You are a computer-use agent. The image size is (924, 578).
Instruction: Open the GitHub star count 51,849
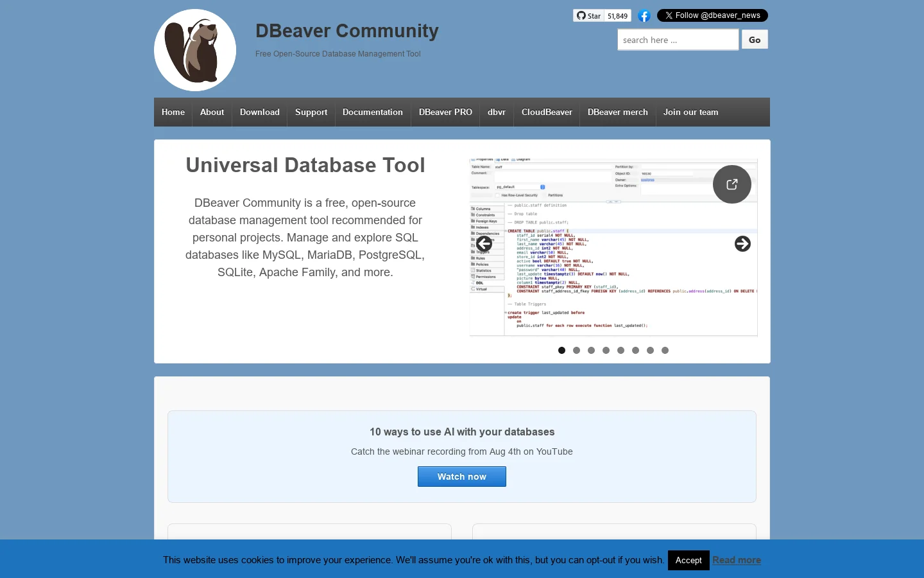pos(618,16)
